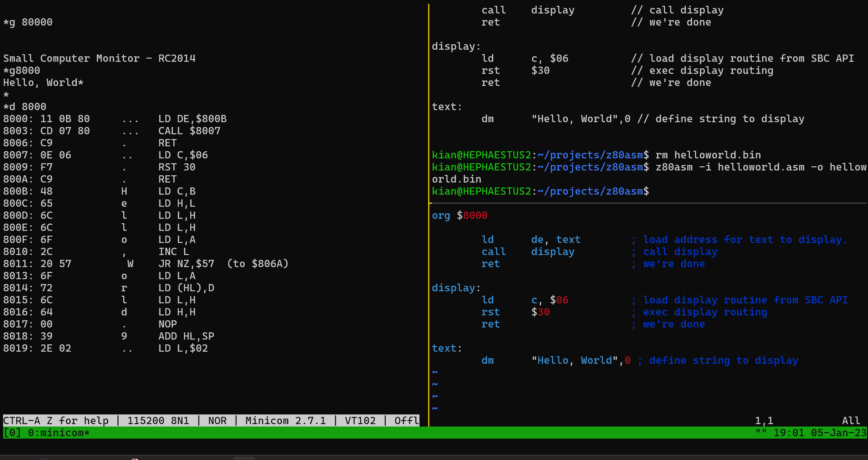This screenshot has height=460, width=868.
Task: Click the vim cursor position indicator 1,1
Action: pyautogui.click(x=764, y=421)
